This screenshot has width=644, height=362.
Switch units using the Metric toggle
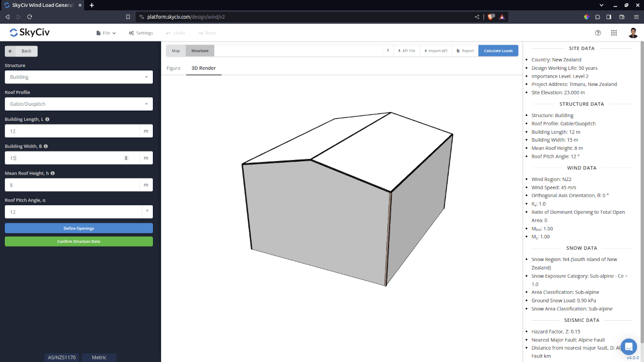[x=99, y=357]
